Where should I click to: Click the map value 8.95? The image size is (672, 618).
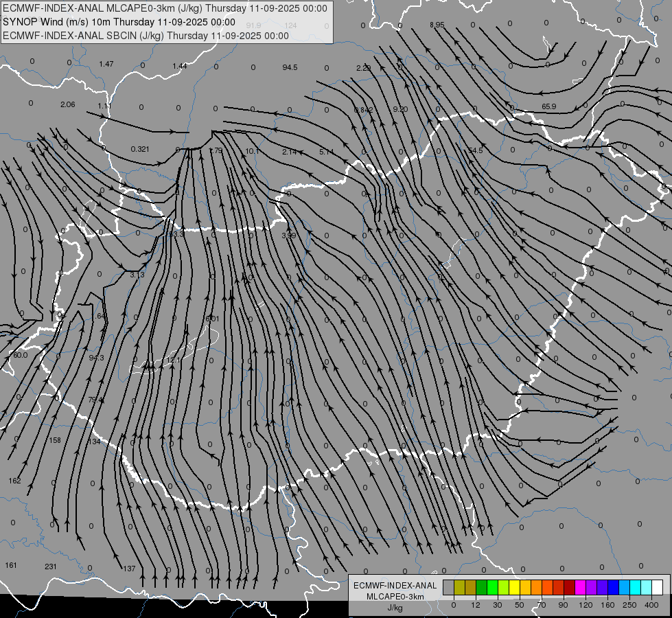[x=437, y=25]
